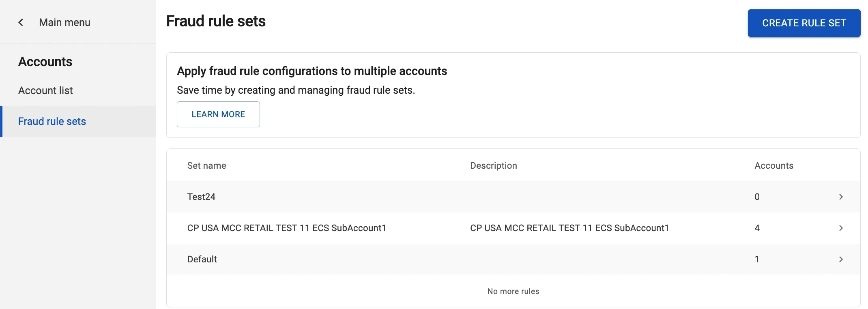
Task: Click the account count 4 cell
Action: point(757,228)
